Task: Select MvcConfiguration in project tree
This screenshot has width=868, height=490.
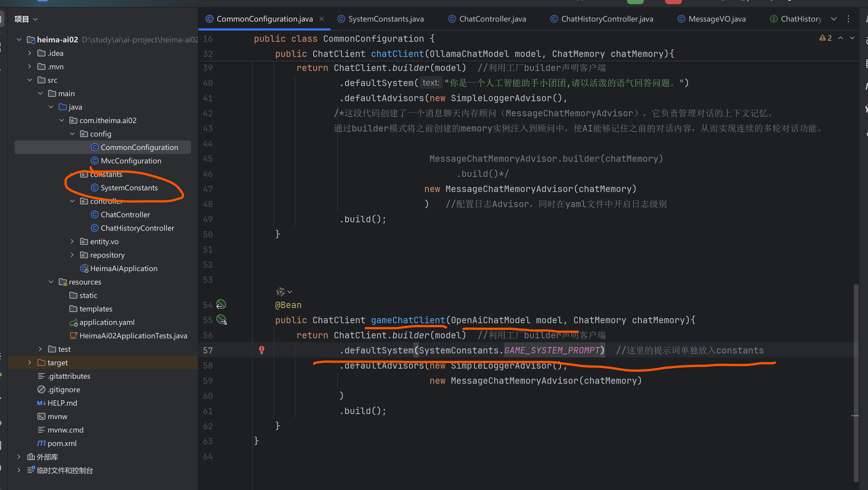Action: pos(131,161)
